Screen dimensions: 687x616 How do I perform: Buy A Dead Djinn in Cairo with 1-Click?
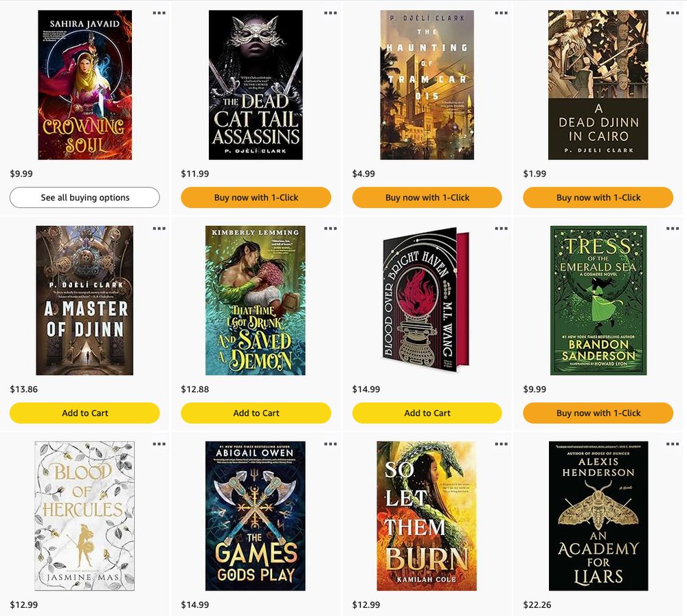(598, 198)
